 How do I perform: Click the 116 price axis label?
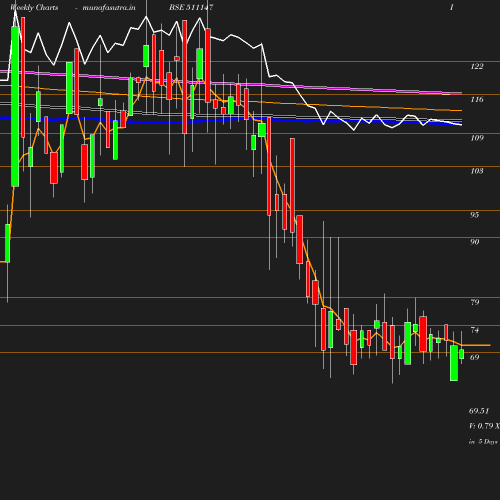[x=477, y=99]
